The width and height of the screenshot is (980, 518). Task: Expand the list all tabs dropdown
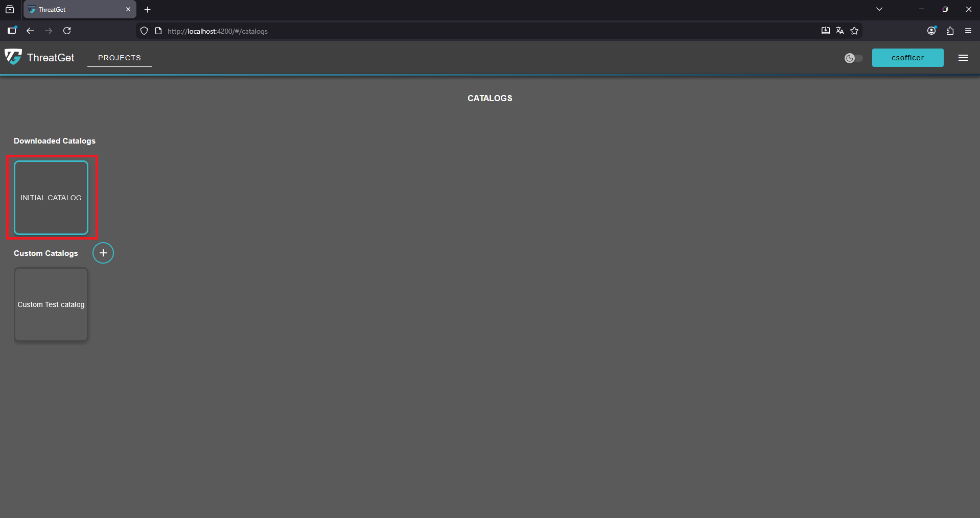click(879, 9)
